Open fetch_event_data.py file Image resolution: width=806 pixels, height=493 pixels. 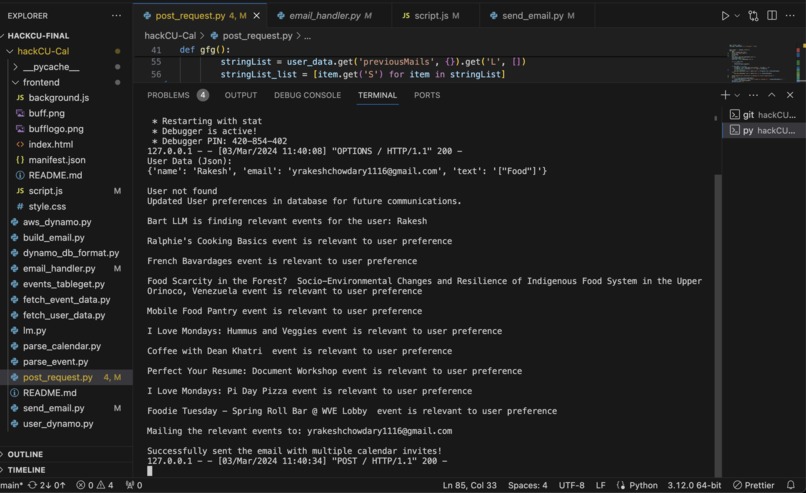pyautogui.click(x=66, y=299)
